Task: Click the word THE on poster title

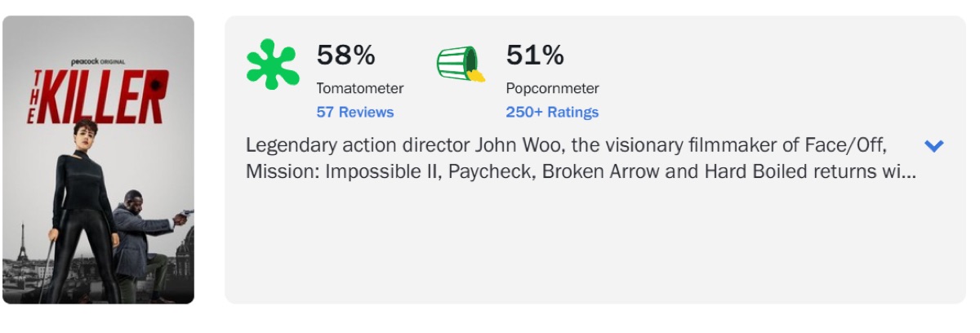Action: (34, 96)
